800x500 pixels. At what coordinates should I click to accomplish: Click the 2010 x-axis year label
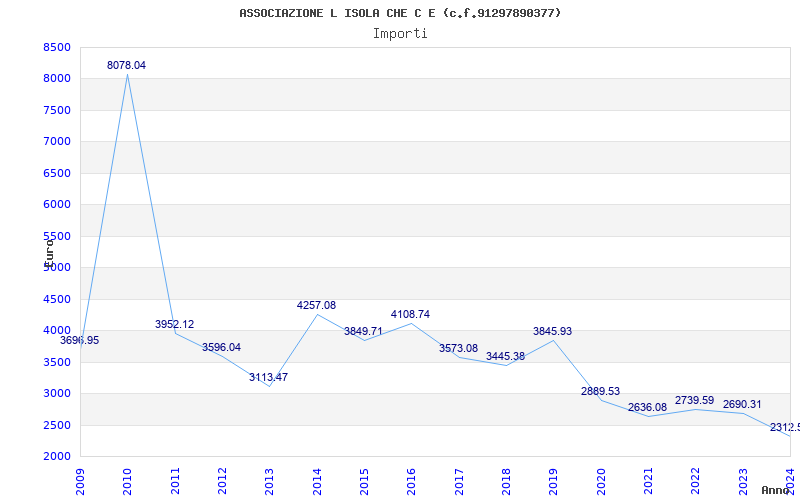tap(128, 481)
